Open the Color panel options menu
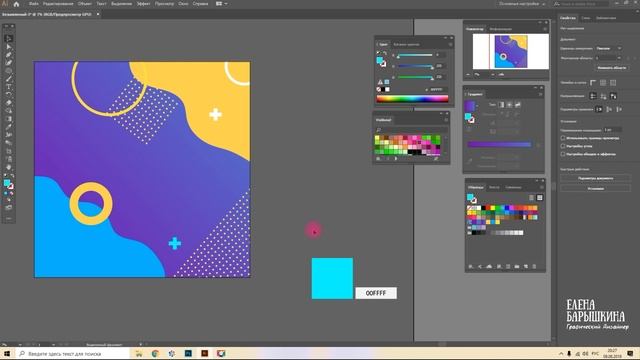Viewport: 640px width, 360px height. pos(451,44)
